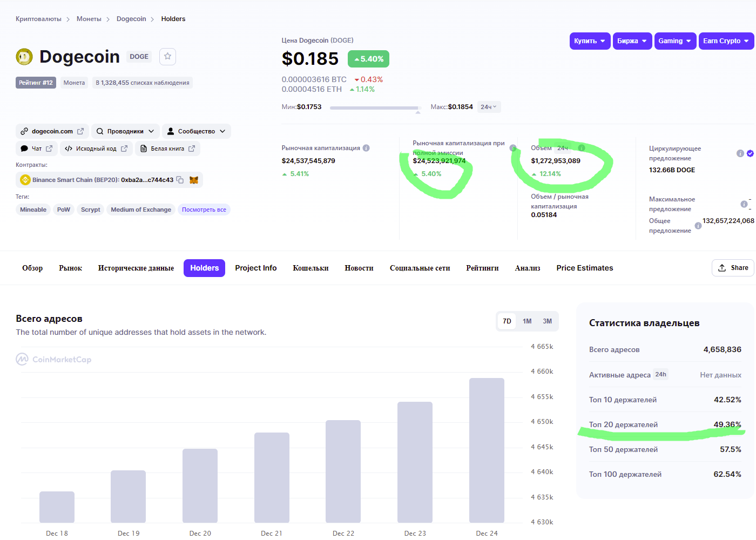The width and height of the screenshot is (756, 540).
Task: Click the Share button
Action: click(733, 268)
